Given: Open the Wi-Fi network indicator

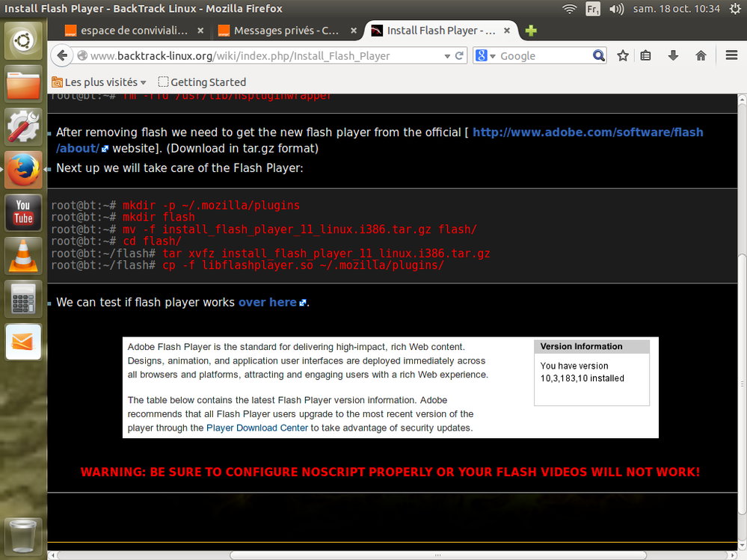Looking at the screenshot, I should (569, 8).
